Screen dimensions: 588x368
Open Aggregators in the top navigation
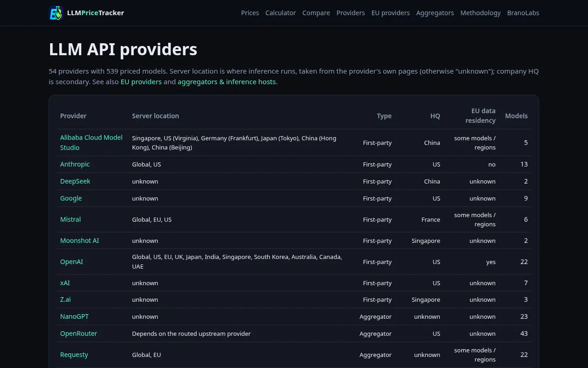click(435, 13)
